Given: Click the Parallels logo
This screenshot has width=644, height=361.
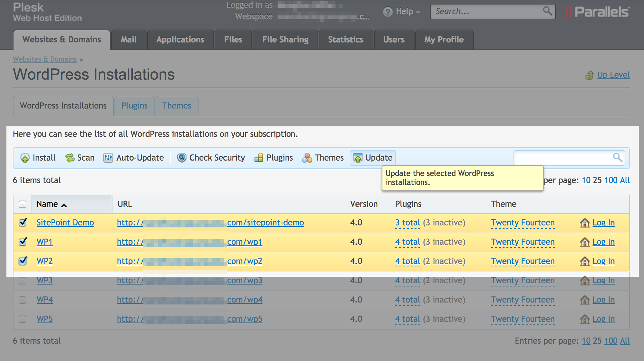Looking at the screenshot, I should (597, 12).
